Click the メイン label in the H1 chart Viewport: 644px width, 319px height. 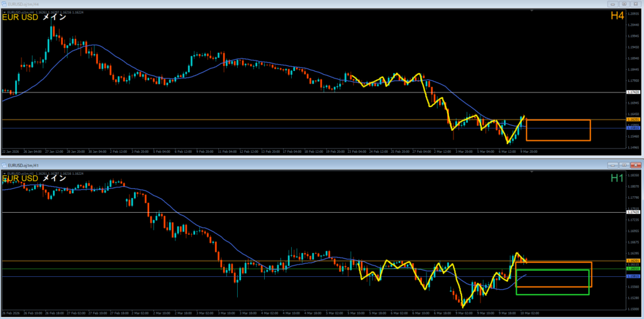[x=54, y=178]
